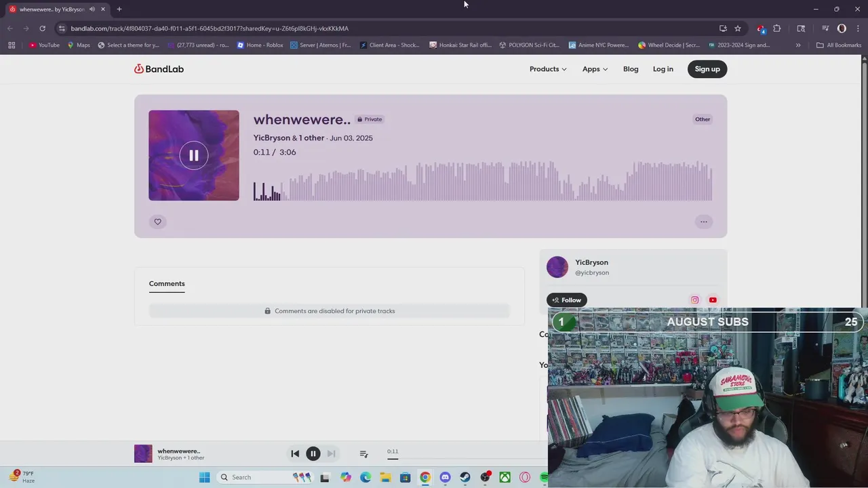Screen dimensions: 868x488
Task: Expand the Apps dropdown menu
Action: coord(595,69)
